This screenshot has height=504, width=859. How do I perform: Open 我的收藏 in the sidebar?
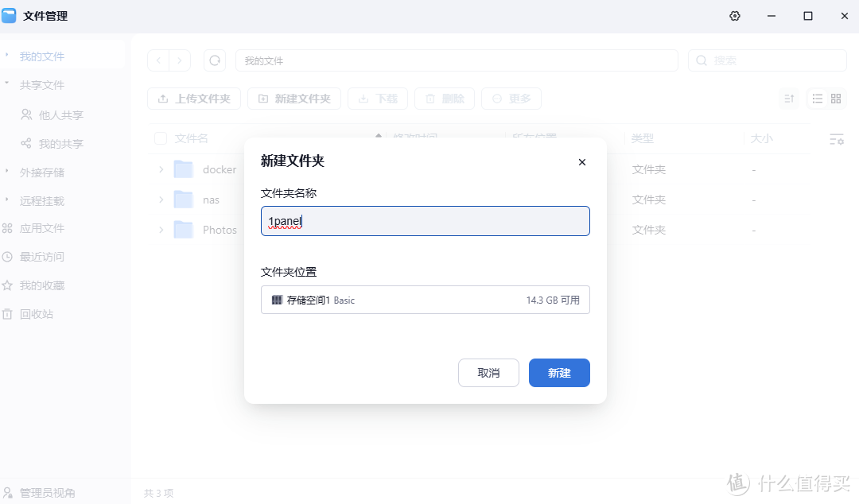pos(42,285)
